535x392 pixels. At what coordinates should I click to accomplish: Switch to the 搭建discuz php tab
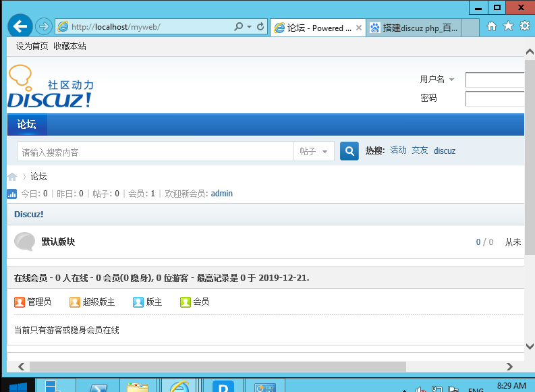click(x=414, y=28)
